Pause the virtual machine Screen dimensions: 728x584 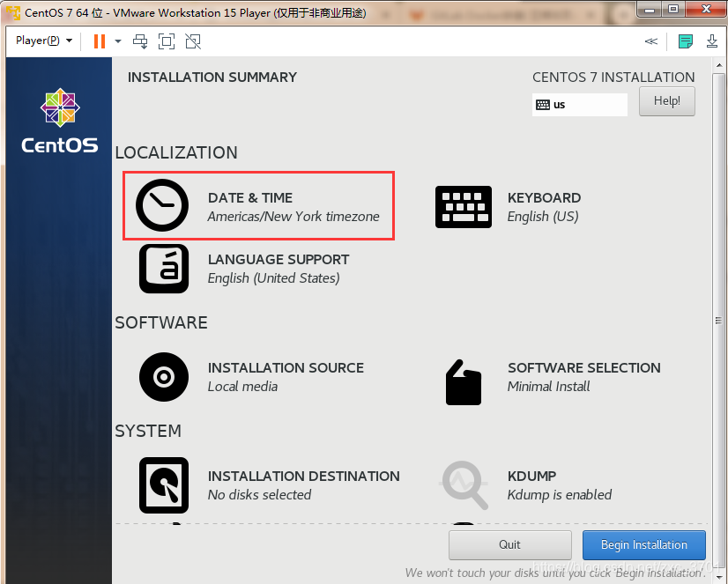[x=100, y=41]
